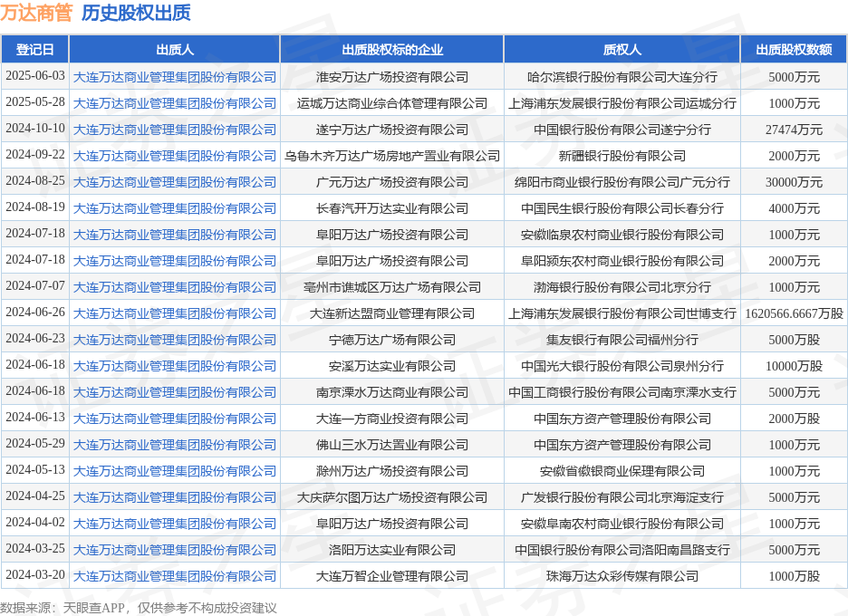Open the pledgor link in the 2024-07-07 row
Screen dimensions: 848x616
(x=175, y=287)
